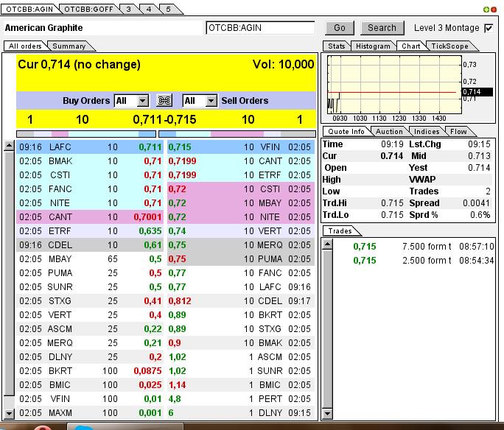The height and width of the screenshot is (430, 504).
Task: Select the Indices tab
Action: coord(427,132)
